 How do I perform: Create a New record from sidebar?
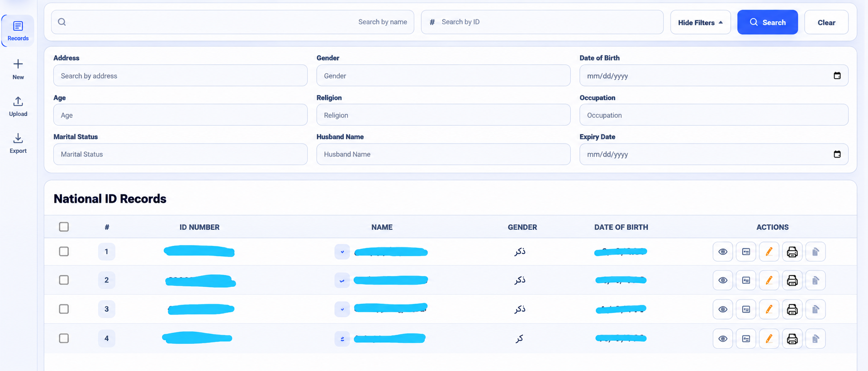(x=18, y=69)
